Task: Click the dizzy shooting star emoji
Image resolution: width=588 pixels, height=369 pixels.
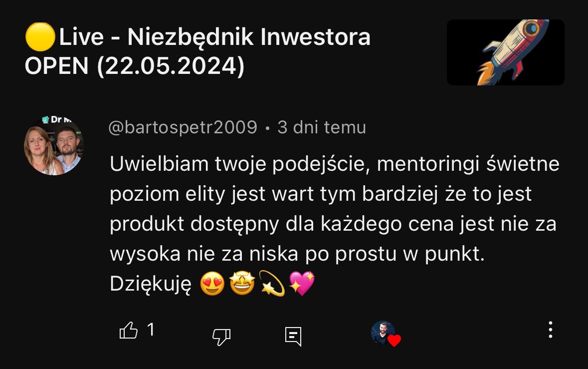Action: coord(272,284)
